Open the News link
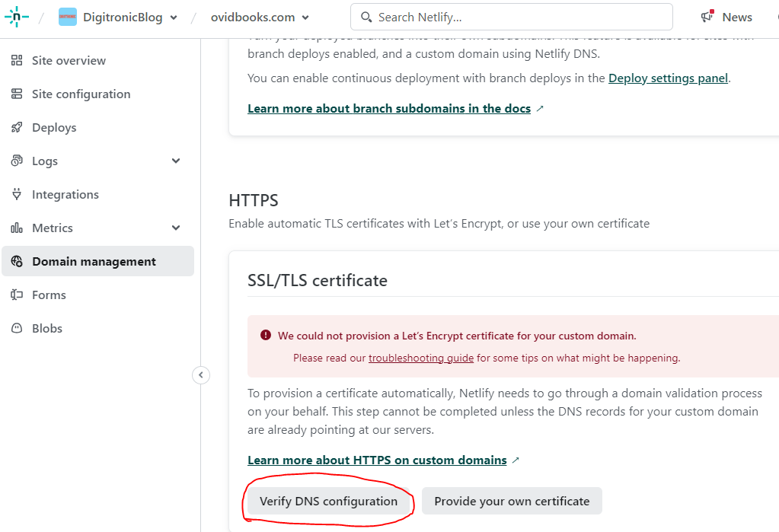Image resolution: width=779 pixels, height=532 pixels. click(x=737, y=18)
